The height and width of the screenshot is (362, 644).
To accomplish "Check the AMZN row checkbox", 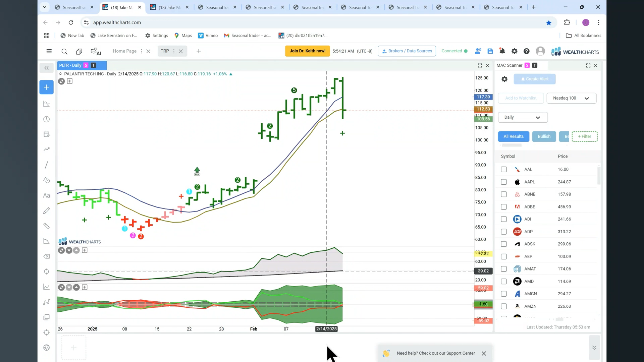I will tap(504, 306).
